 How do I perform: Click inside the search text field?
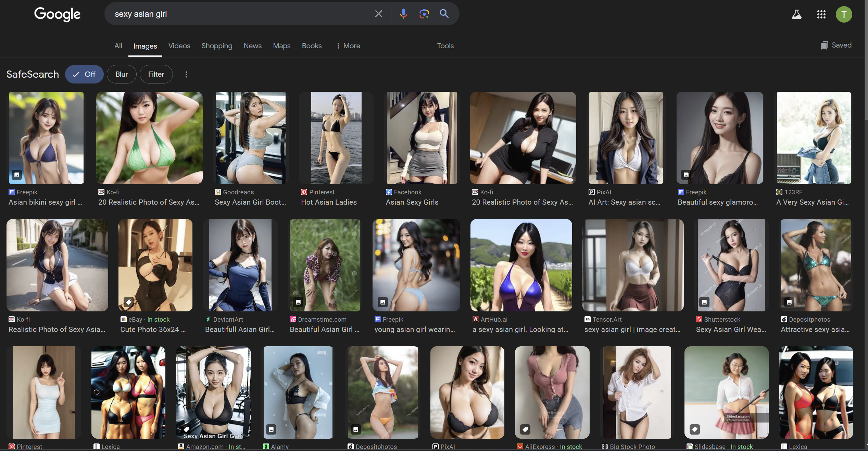tap(240, 14)
